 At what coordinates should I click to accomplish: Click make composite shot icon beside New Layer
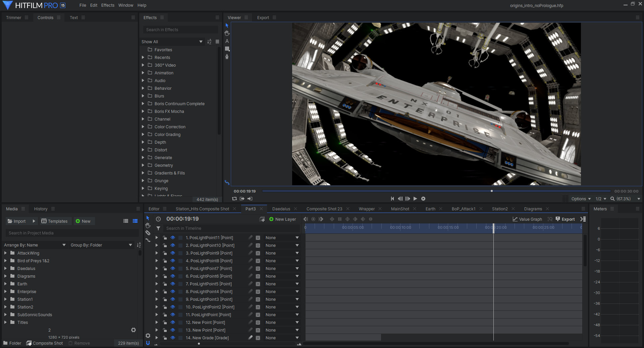tap(262, 219)
